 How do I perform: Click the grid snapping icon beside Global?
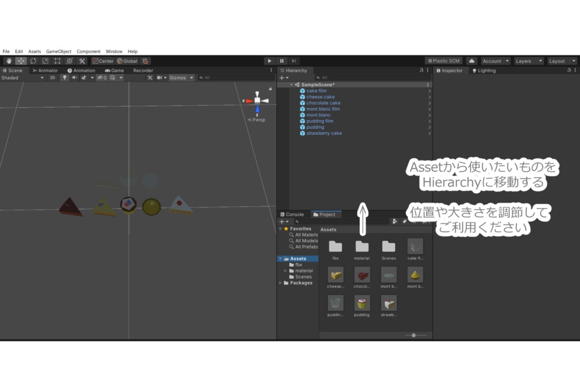[146, 61]
